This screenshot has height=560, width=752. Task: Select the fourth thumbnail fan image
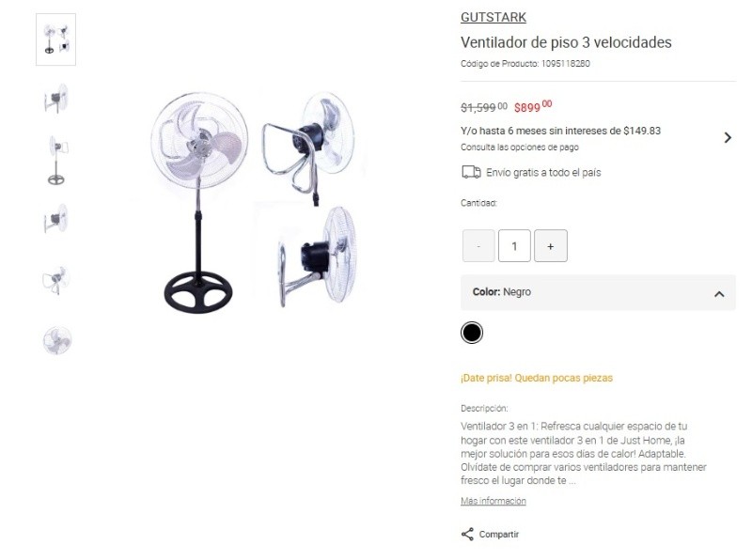coord(56,219)
